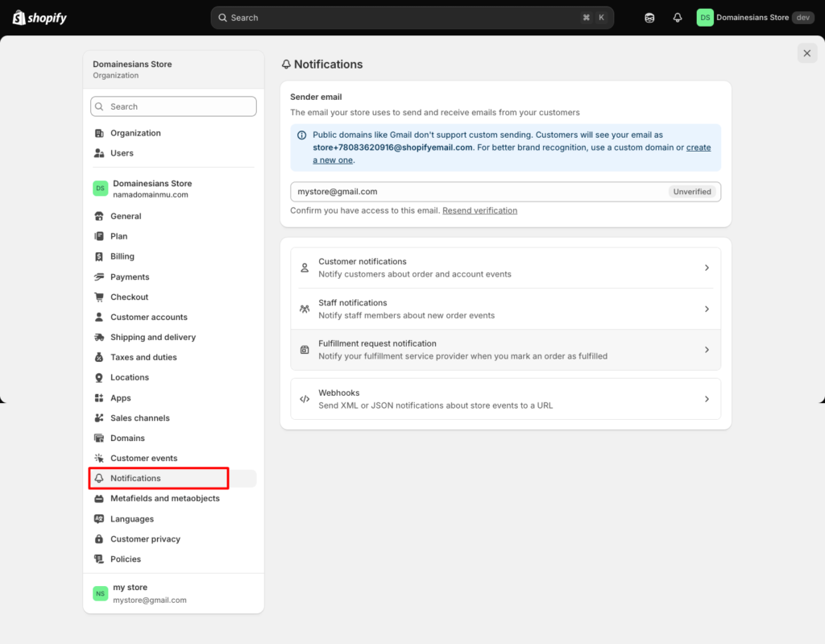Click the Payments hand icon
This screenshot has height=644, width=825.
99,277
